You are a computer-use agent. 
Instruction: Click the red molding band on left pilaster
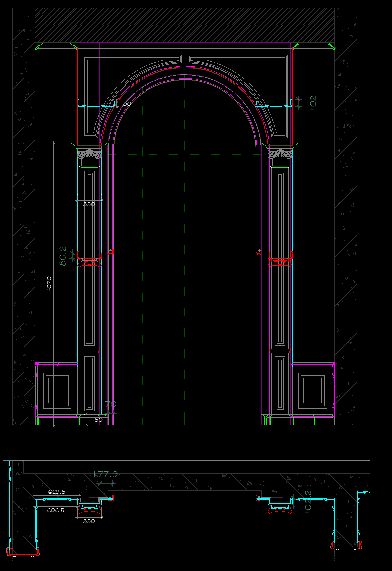coord(90,261)
